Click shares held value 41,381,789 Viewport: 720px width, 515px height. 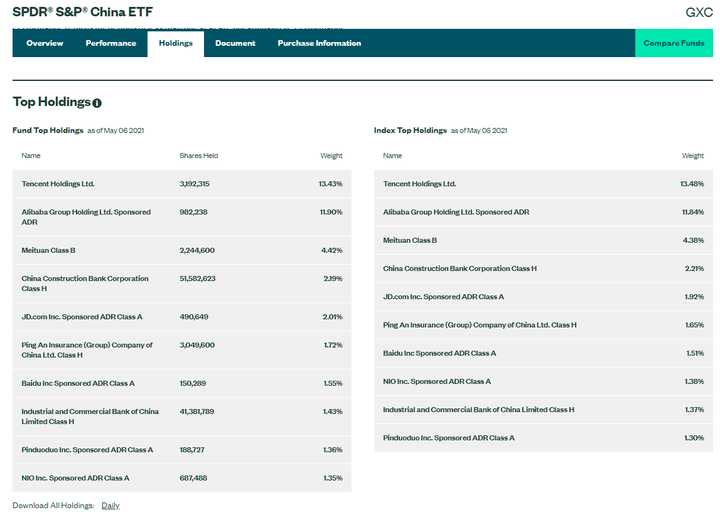coord(197,412)
